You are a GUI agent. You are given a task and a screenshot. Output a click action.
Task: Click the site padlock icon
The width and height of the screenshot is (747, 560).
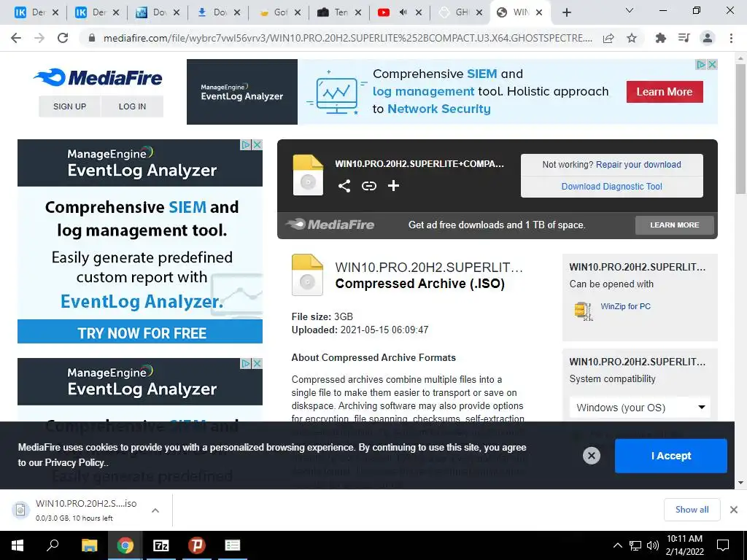point(92,38)
